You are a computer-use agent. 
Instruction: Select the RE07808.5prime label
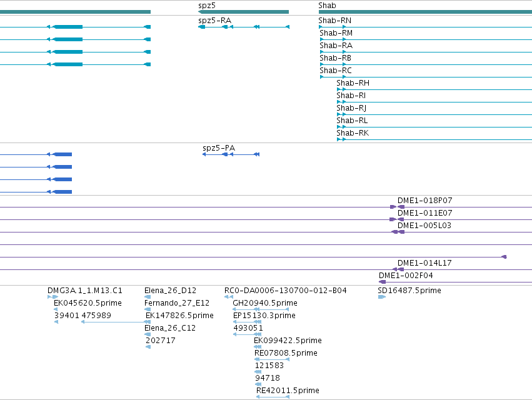pyautogui.click(x=286, y=353)
